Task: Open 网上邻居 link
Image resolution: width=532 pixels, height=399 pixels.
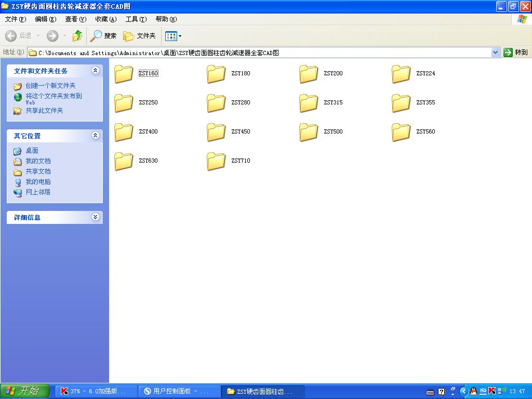Action: point(38,192)
